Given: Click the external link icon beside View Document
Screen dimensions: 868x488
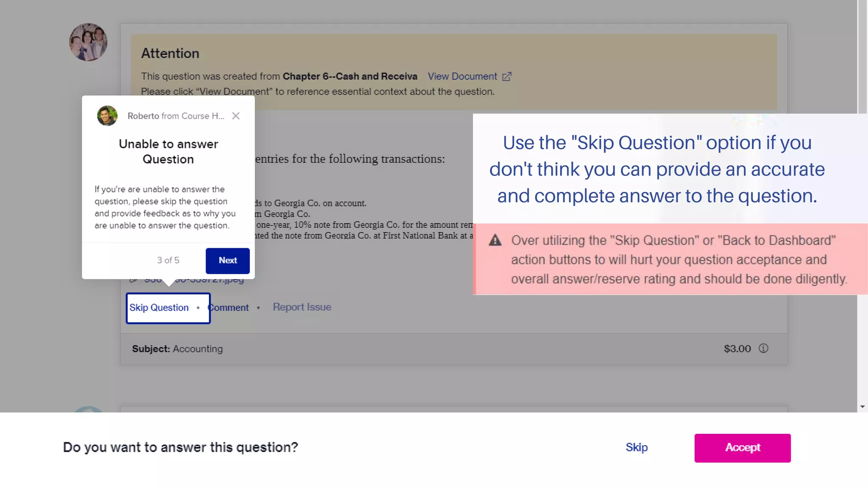Looking at the screenshot, I should (x=506, y=77).
